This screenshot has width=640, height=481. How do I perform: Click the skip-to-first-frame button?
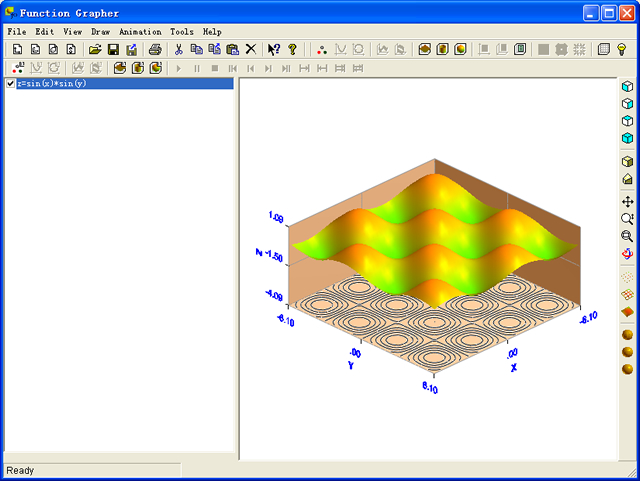[233, 69]
